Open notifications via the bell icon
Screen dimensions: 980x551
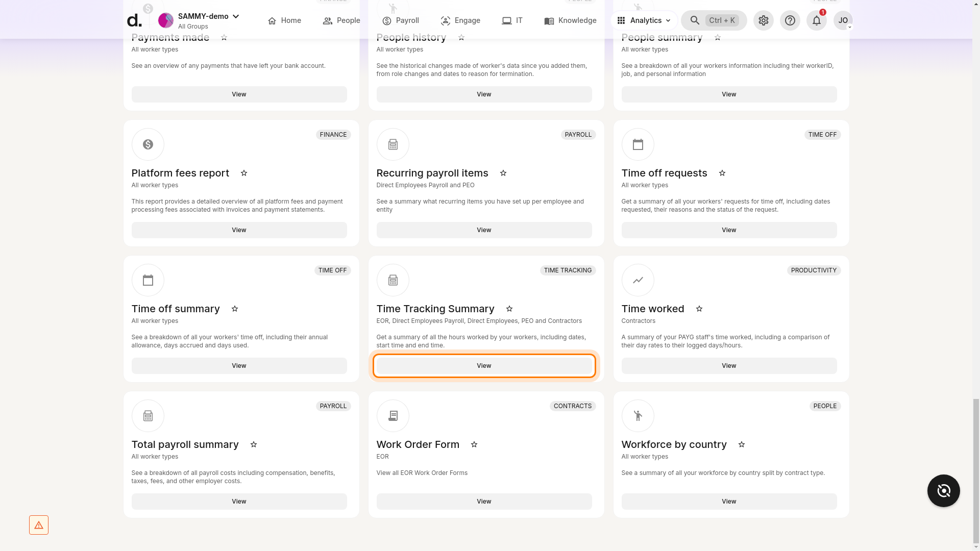coord(816,20)
